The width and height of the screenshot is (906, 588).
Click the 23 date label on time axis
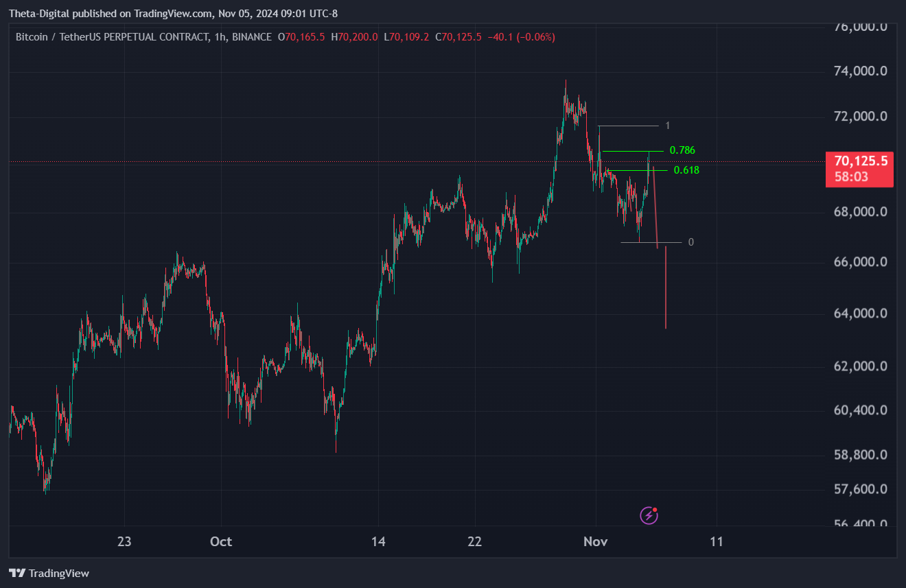124,541
